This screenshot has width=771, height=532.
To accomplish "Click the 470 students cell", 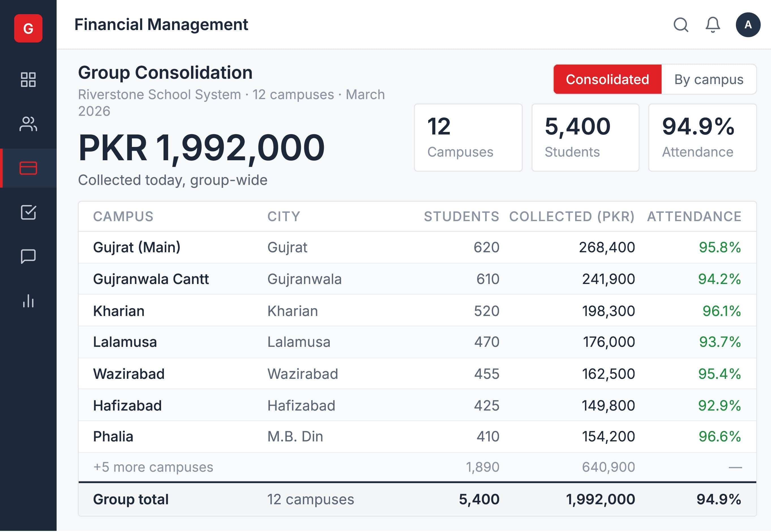I will tap(487, 342).
